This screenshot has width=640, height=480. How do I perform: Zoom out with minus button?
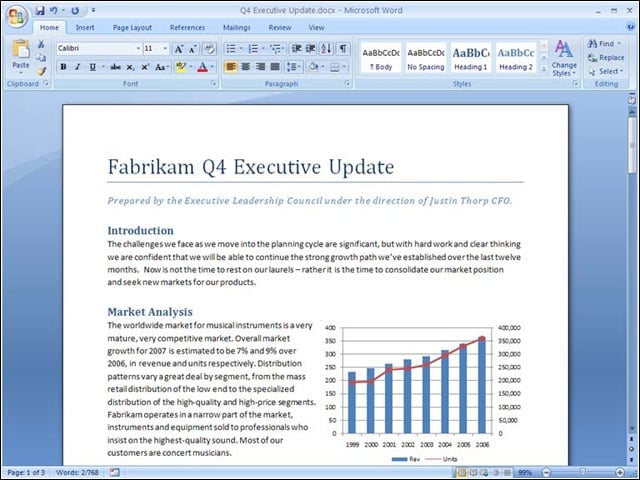(x=547, y=473)
